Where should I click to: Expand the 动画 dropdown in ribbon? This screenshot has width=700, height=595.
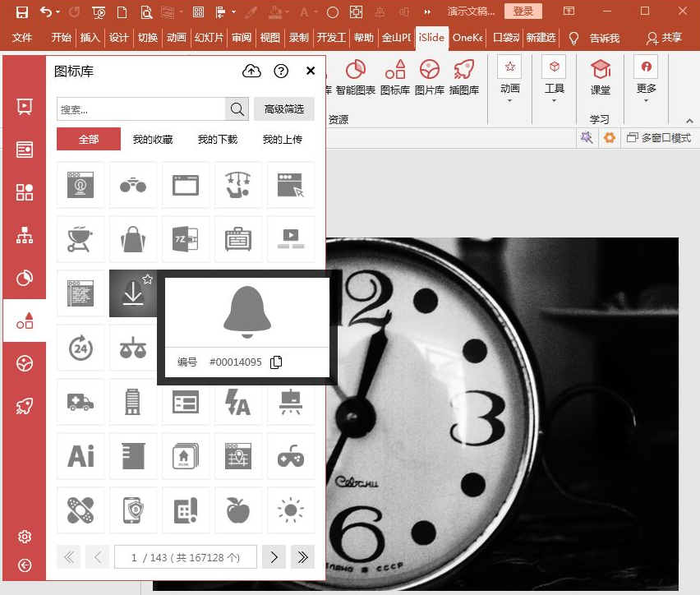pyautogui.click(x=509, y=90)
